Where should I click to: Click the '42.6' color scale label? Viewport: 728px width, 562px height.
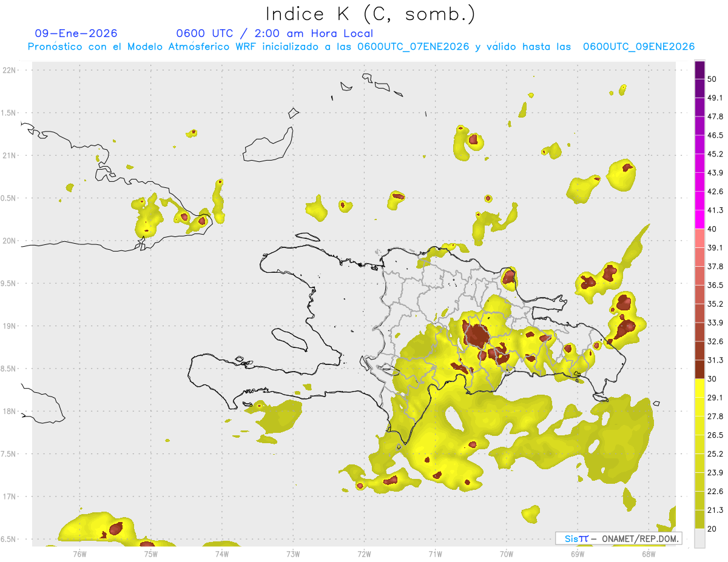click(x=715, y=192)
